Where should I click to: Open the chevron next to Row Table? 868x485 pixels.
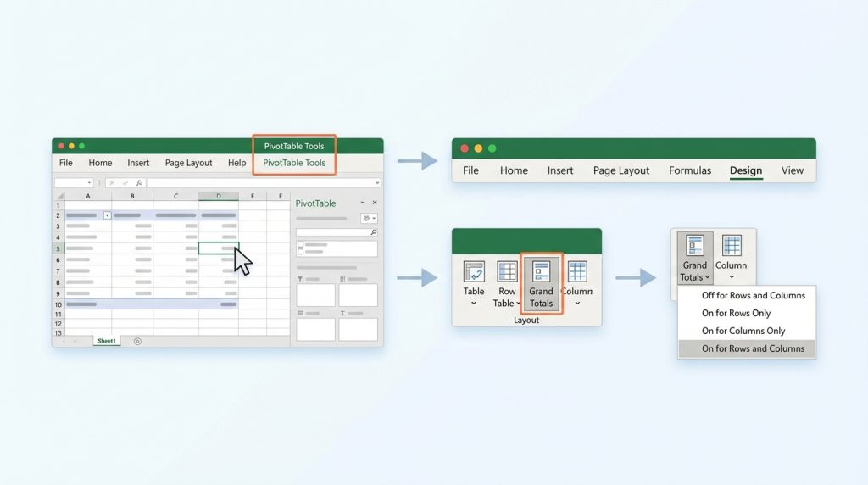coord(518,304)
